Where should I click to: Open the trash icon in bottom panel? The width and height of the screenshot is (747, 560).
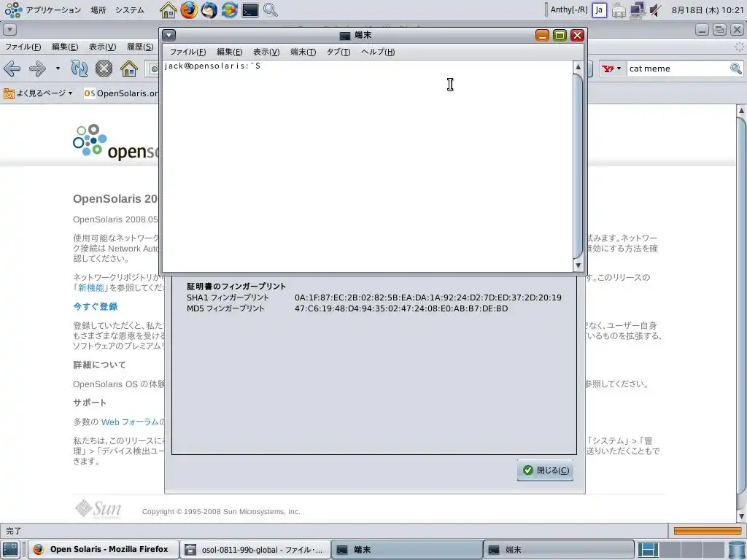click(x=736, y=550)
